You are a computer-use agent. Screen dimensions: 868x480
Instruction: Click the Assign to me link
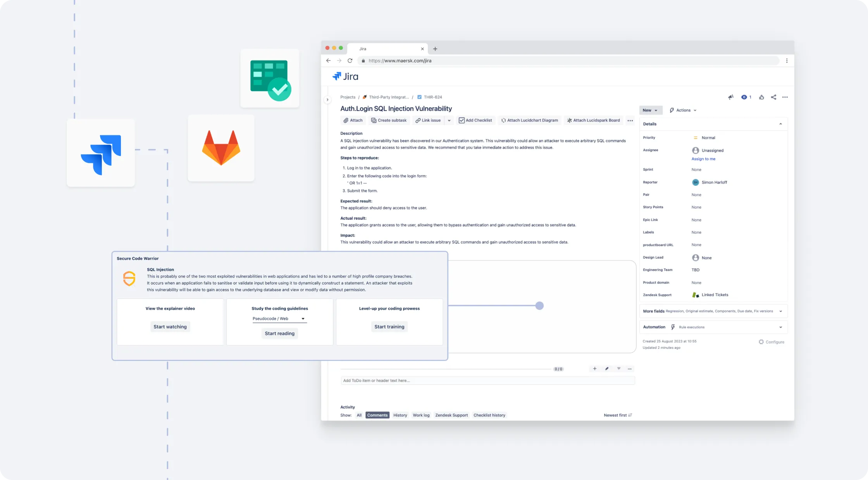[703, 159]
